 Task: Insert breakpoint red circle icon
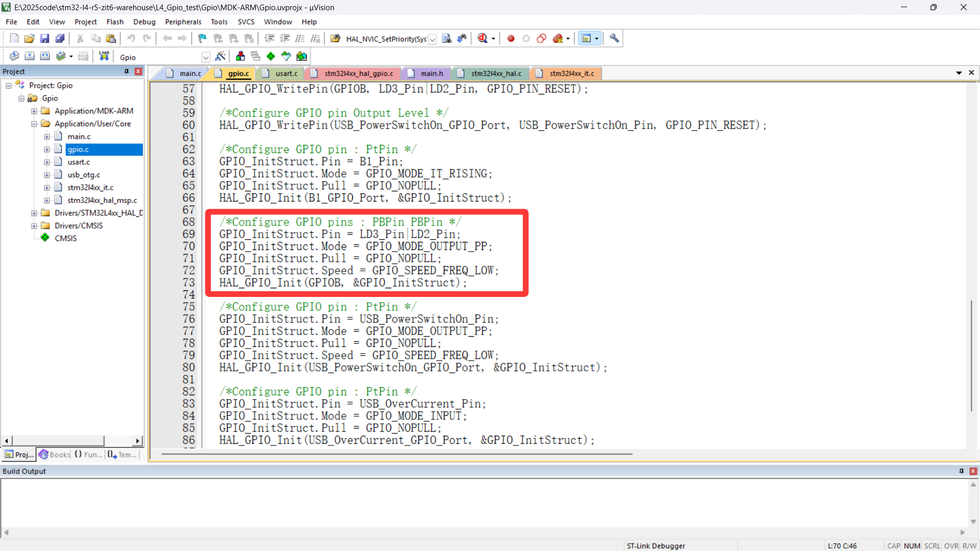click(510, 38)
